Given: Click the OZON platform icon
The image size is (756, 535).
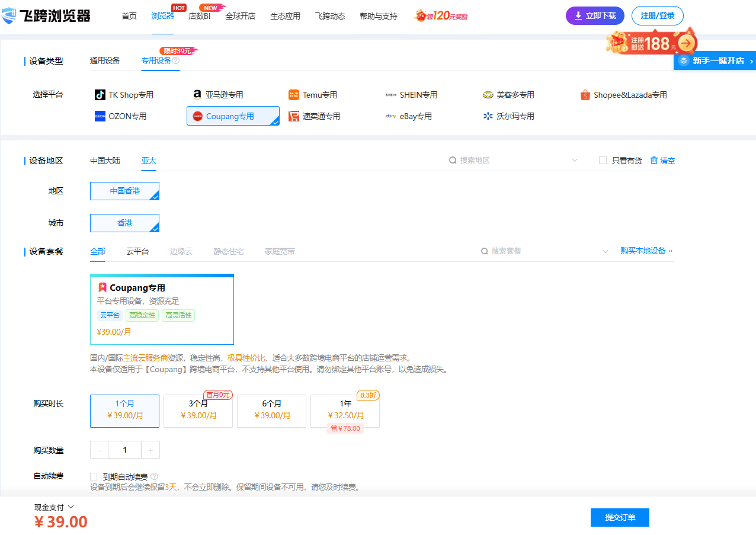Looking at the screenshot, I should (100, 116).
